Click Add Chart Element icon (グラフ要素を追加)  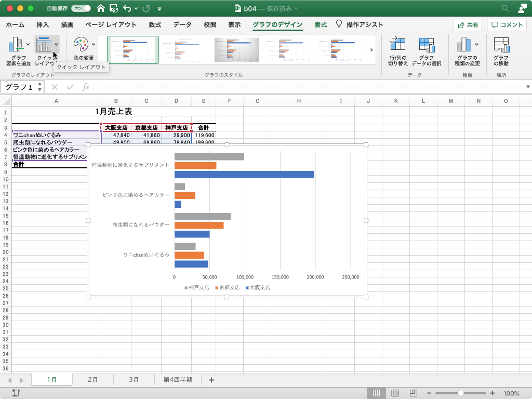coord(16,45)
